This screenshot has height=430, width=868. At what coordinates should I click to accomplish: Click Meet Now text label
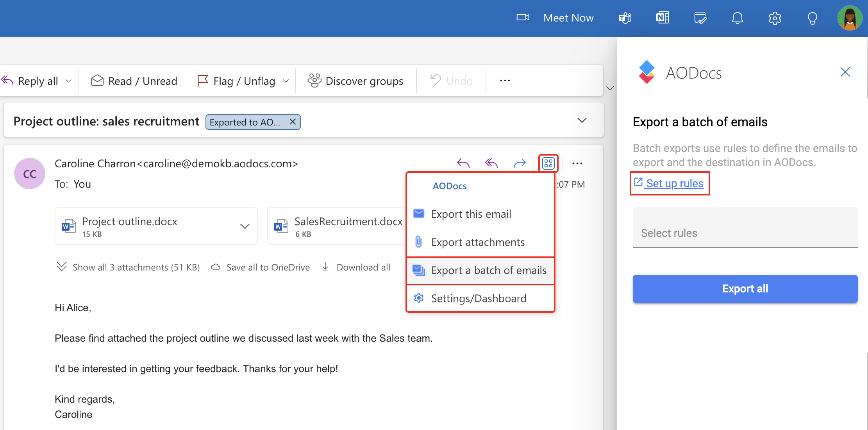(568, 18)
